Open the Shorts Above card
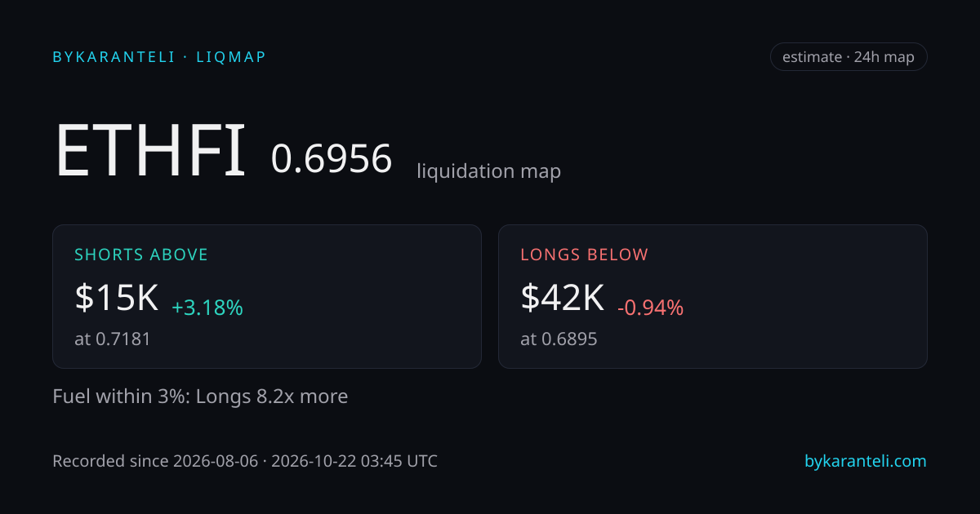This screenshot has width=980, height=514. pyautogui.click(x=267, y=296)
